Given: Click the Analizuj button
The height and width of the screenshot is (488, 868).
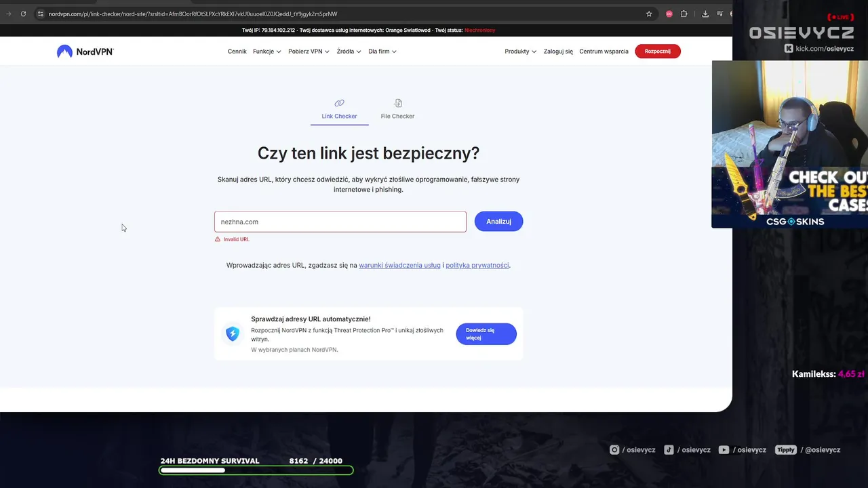Looking at the screenshot, I should (x=498, y=222).
